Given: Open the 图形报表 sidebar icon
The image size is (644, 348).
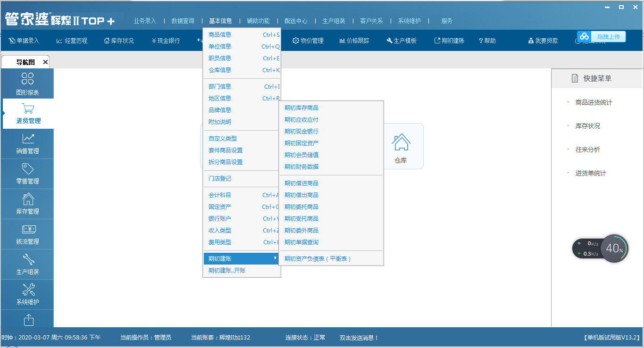Looking at the screenshot, I should (27, 79).
